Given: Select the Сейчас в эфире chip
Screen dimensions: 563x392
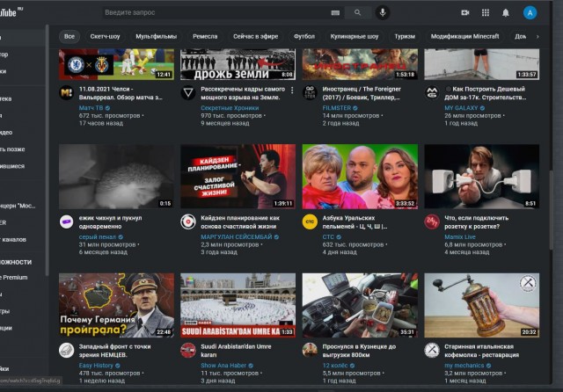Looking at the screenshot, I should pos(255,37).
